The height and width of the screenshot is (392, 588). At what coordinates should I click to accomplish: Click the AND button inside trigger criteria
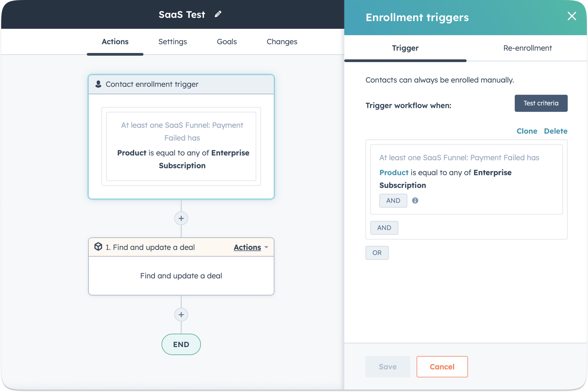(393, 200)
